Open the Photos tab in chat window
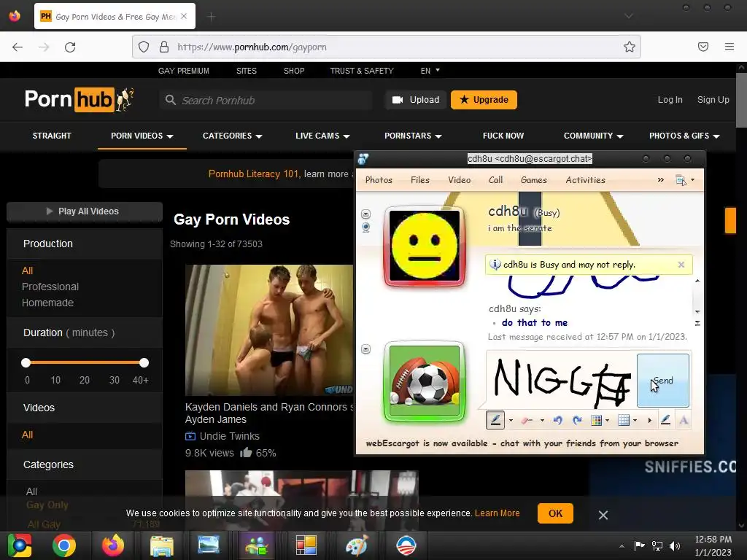747x560 pixels. coord(379,180)
